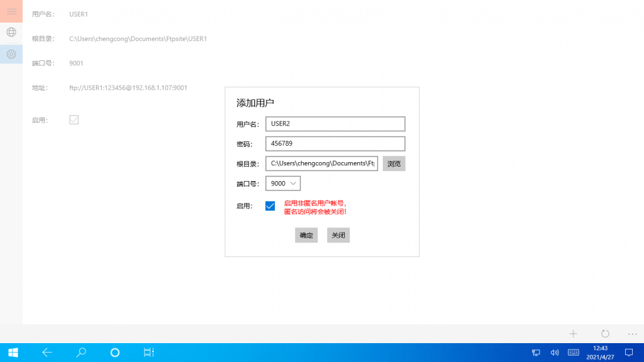Click the plus add user icon
Viewport: 644px width, 362px height.
tap(573, 334)
